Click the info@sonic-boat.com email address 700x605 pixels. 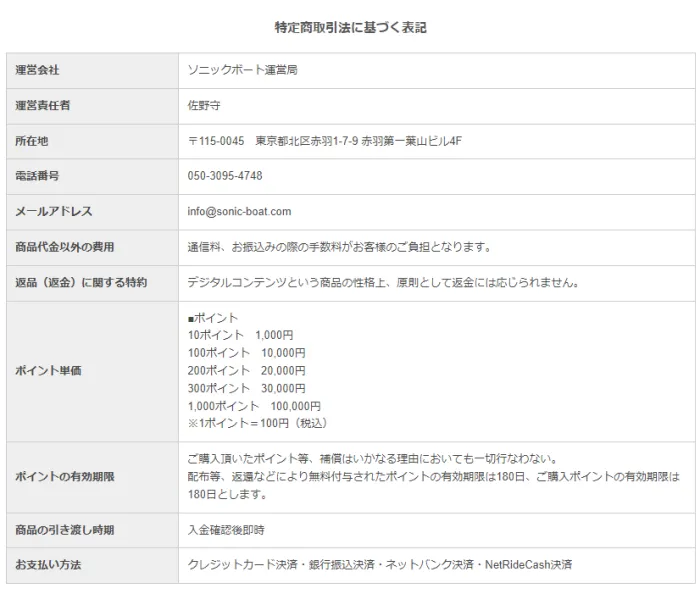click(x=239, y=211)
